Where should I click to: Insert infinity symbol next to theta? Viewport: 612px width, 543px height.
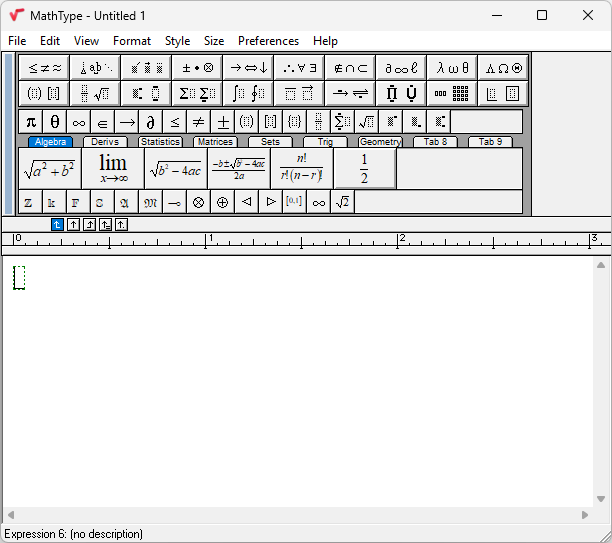(x=78, y=122)
